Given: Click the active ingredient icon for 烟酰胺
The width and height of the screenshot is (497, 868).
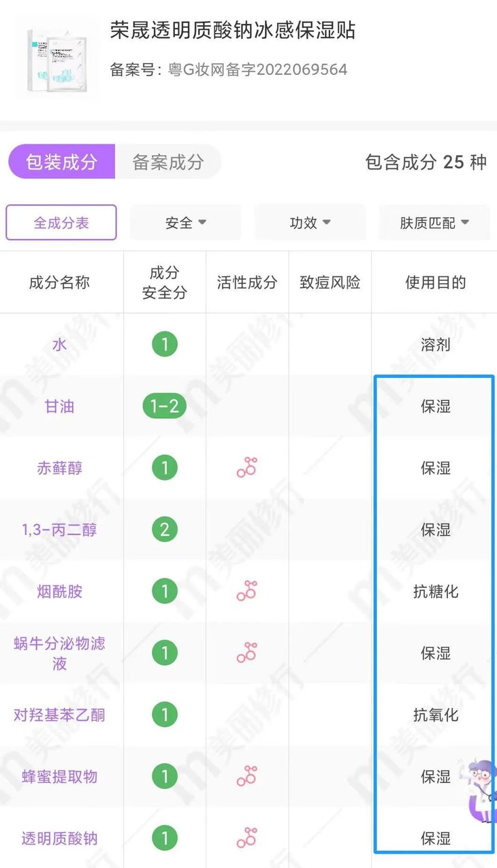Looking at the screenshot, I should click(x=247, y=591).
